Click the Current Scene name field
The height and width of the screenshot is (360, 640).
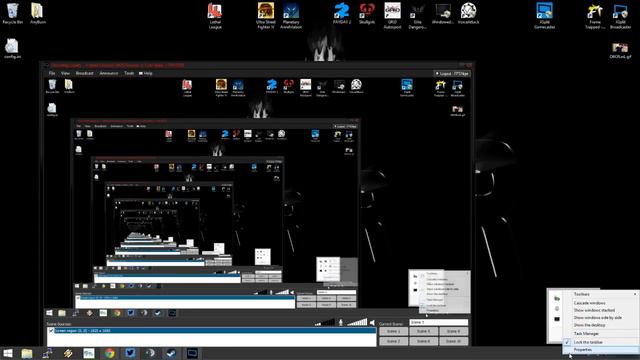[438, 322]
